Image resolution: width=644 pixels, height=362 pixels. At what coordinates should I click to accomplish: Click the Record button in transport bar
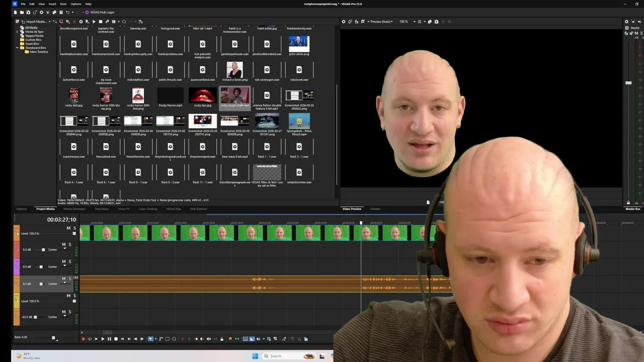coord(83,339)
